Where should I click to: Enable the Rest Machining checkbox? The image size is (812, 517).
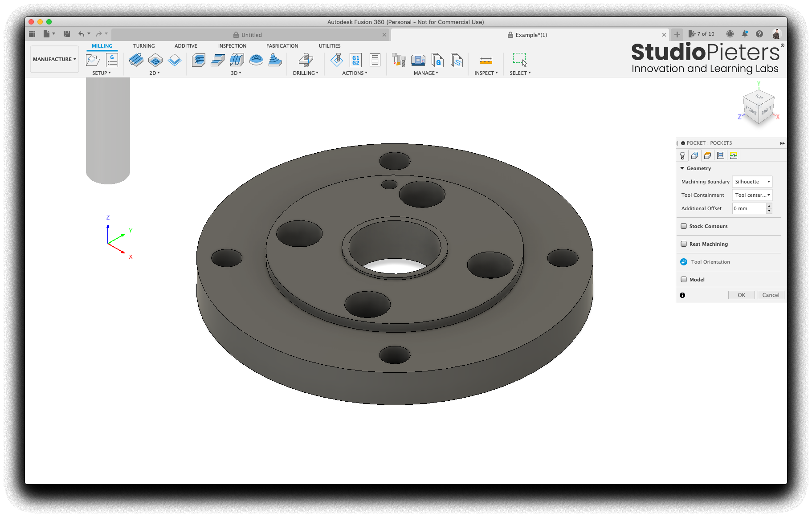[x=684, y=244]
